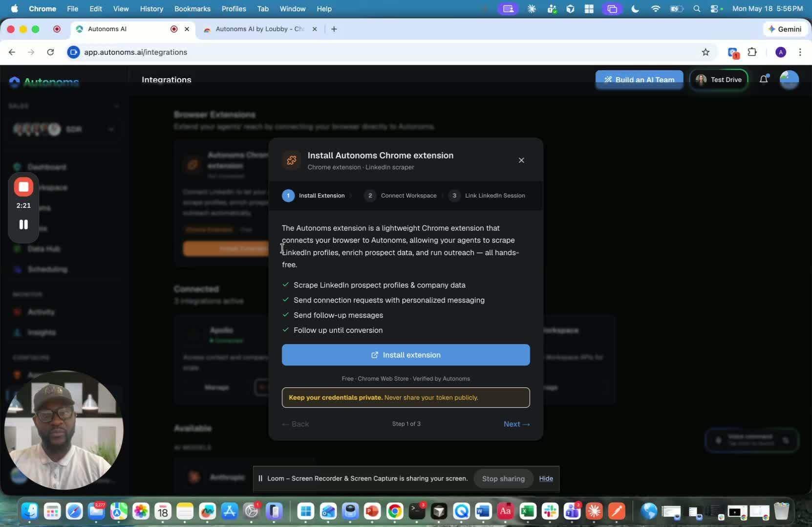Open Launchpad from the Dock
The image size is (812, 527).
pos(52,511)
